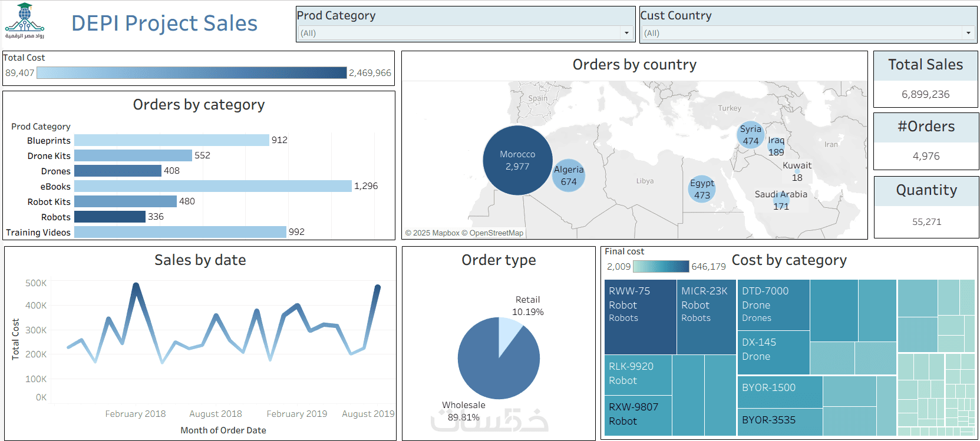Screen dimensions: 980x441
Task: Open the Prod Category filter dropdown
Action: pos(466,33)
